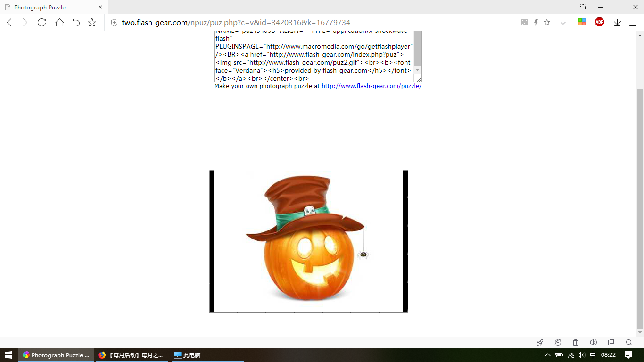Minimize the browser window

(x=600, y=7)
